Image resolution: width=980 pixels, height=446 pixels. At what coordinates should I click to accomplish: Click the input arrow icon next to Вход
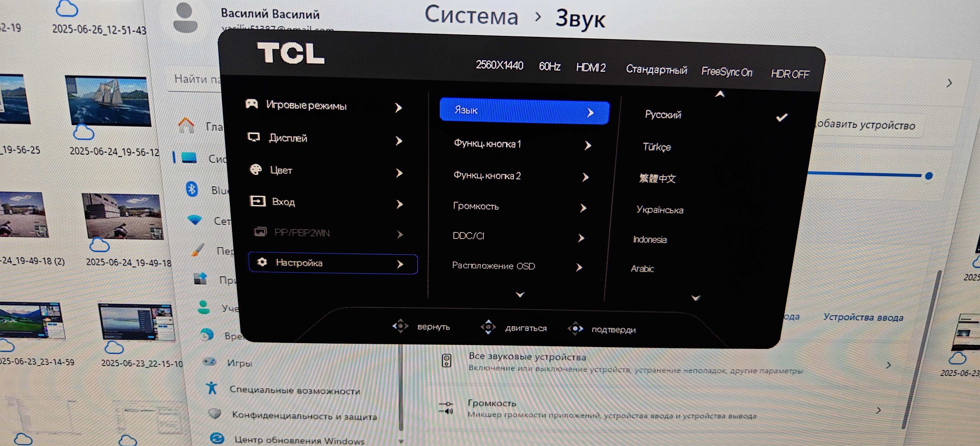257,201
